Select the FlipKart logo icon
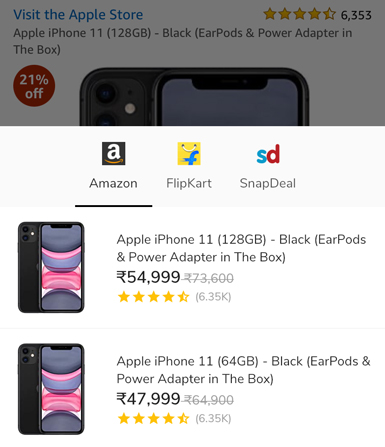 coord(189,154)
